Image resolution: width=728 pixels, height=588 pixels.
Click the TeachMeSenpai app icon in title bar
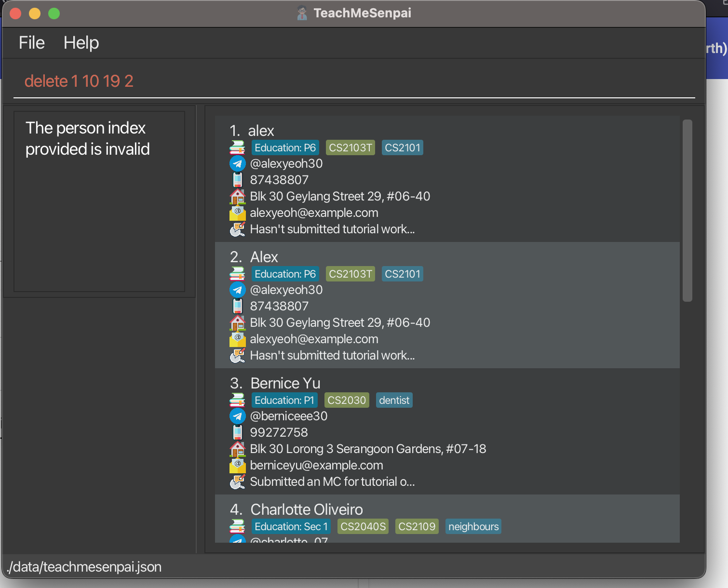click(x=302, y=13)
